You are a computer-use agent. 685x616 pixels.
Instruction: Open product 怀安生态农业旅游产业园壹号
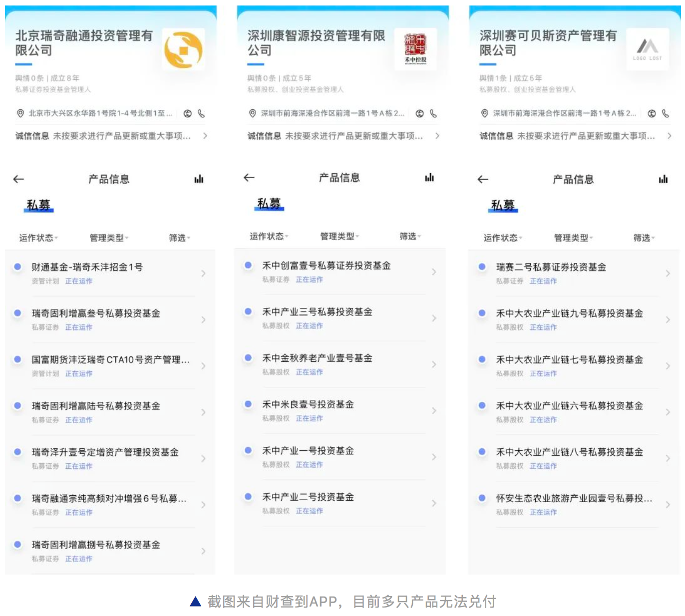tap(574, 505)
